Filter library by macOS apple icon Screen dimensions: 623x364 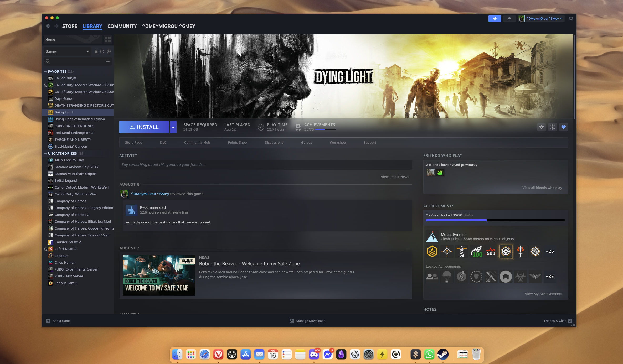(x=96, y=51)
